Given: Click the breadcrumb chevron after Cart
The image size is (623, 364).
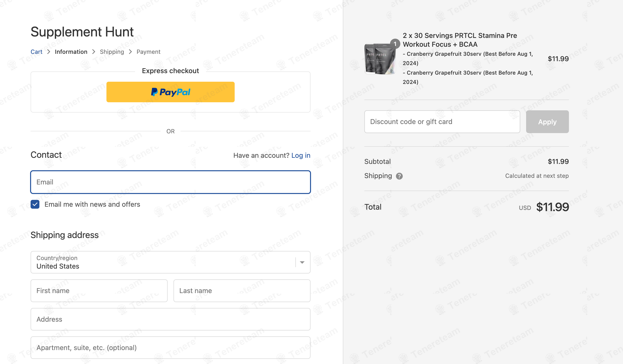Looking at the screenshot, I should click(x=49, y=52).
